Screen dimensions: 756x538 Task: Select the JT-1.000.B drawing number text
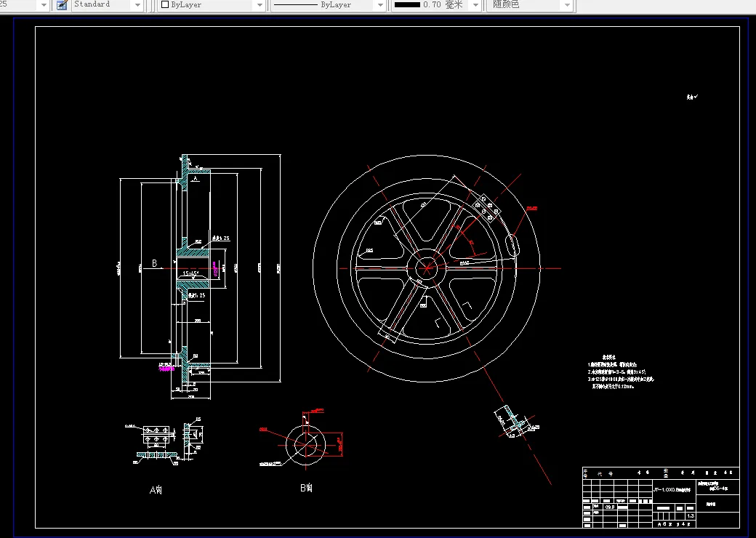(672, 489)
